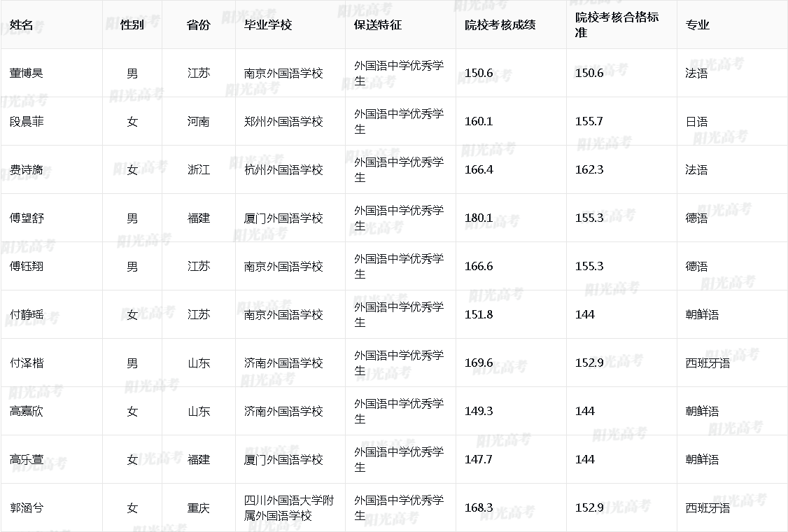Click score 166.4
This screenshot has height=532, width=788.
(479, 169)
